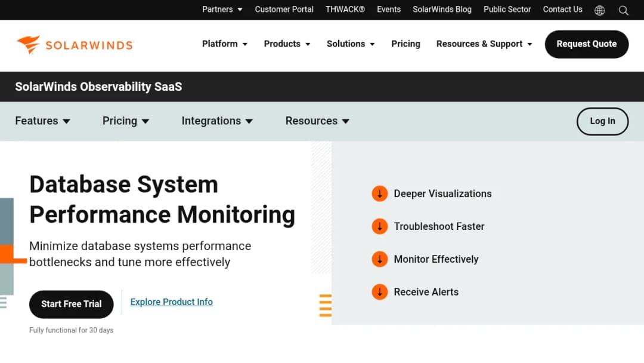The height and width of the screenshot is (363, 644).
Task: Open Customer Portal link
Action: pos(284,10)
